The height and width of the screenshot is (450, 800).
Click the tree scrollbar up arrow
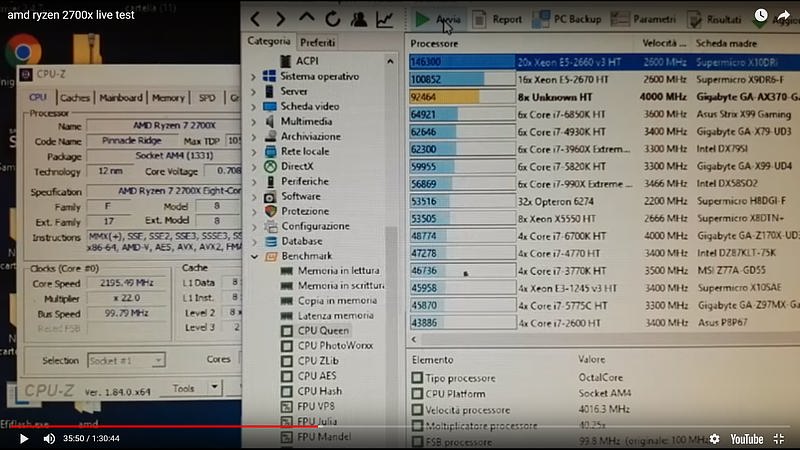click(x=390, y=61)
